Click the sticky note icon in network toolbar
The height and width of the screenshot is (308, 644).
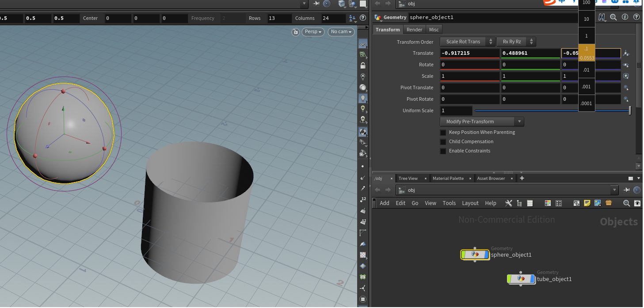(x=587, y=203)
